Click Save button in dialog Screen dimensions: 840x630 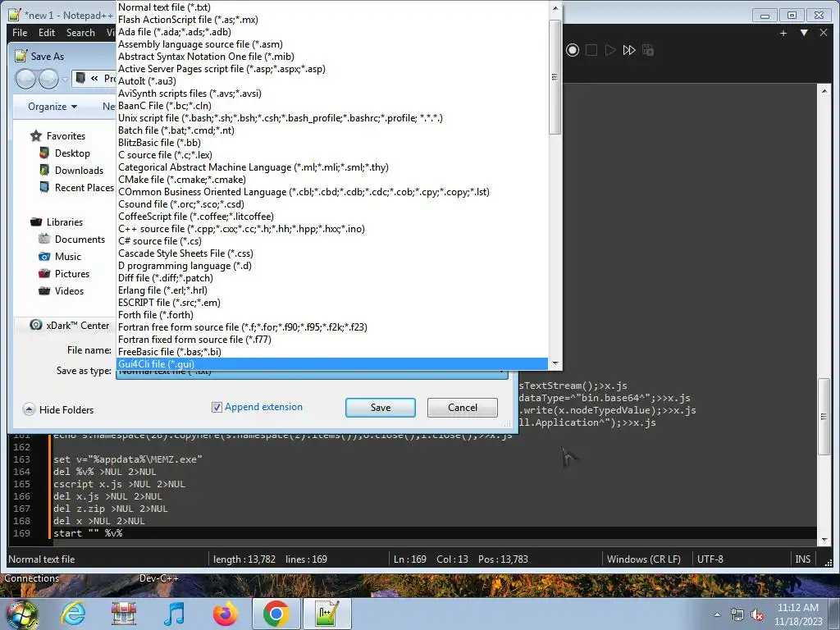click(x=381, y=408)
